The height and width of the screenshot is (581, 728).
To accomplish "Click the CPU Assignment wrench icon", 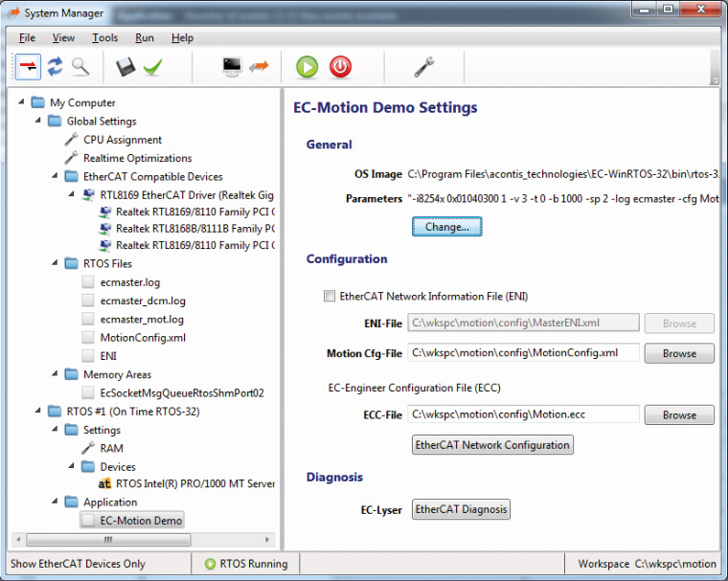I will coord(71,139).
